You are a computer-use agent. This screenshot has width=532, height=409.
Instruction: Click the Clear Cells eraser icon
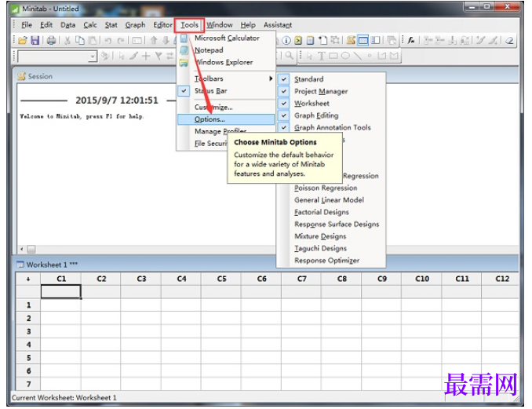point(509,40)
